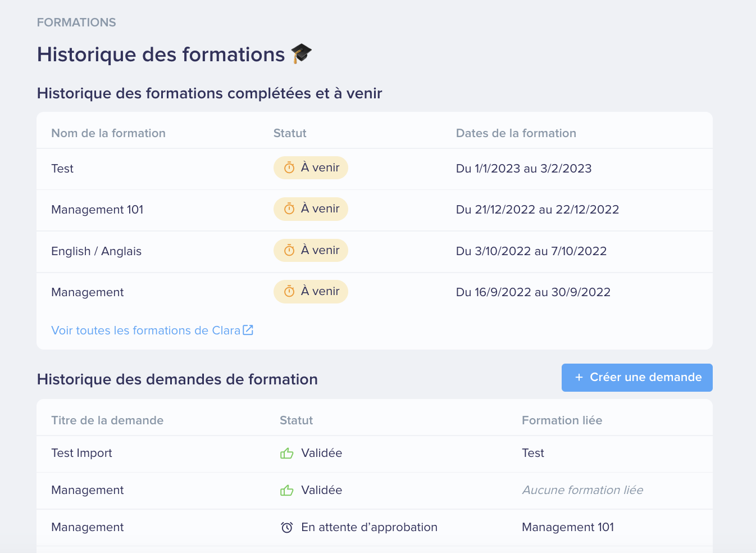Select the Test Import request title
Screen dimensions: 756x553
tap(81, 453)
